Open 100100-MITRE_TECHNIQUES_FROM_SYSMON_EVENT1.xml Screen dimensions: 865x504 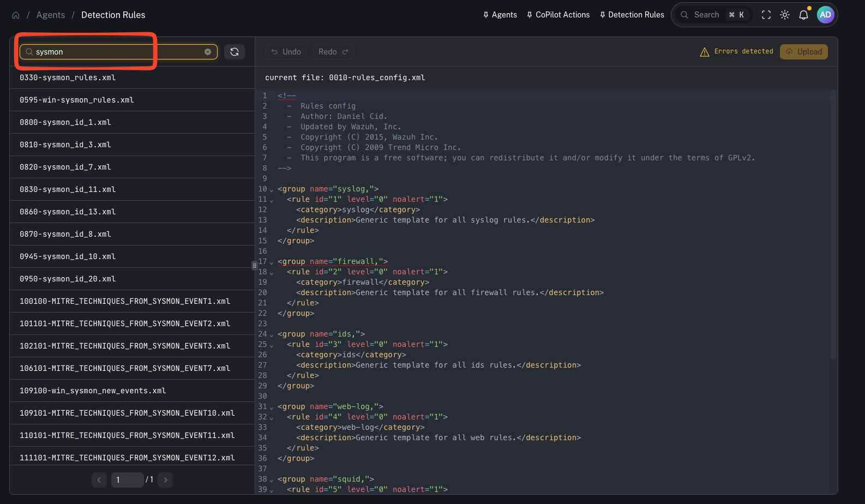click(132, 301)
